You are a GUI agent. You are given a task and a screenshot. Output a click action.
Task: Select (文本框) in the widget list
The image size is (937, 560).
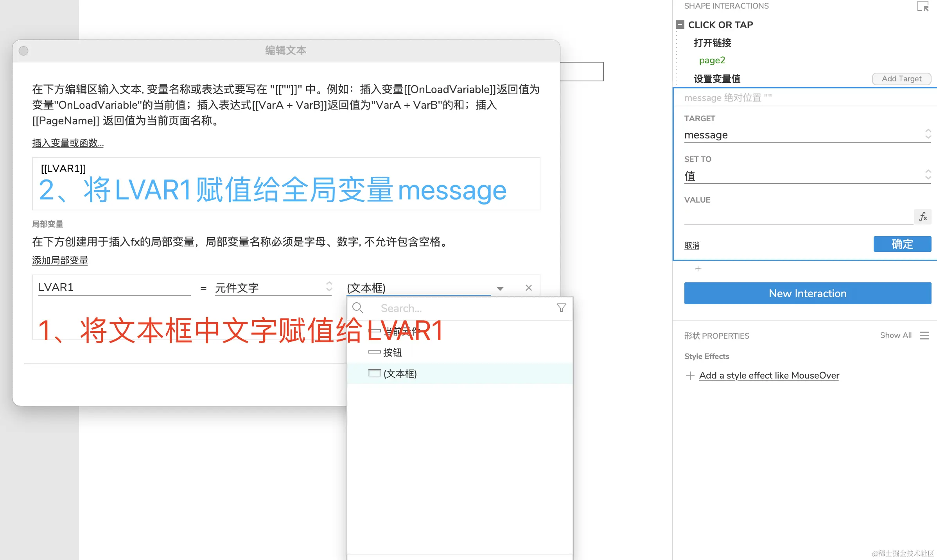tap(400, 373)
